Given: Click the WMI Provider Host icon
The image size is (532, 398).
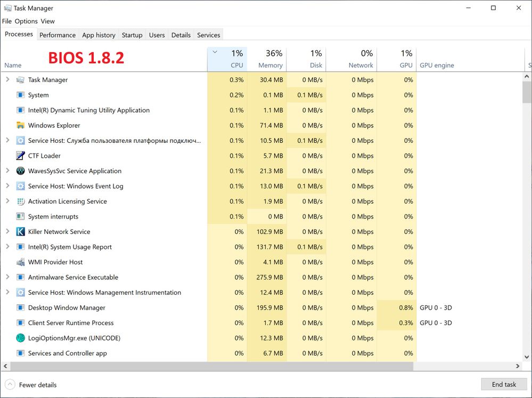Looking at the screenshot, I should [x=20, y=262].
